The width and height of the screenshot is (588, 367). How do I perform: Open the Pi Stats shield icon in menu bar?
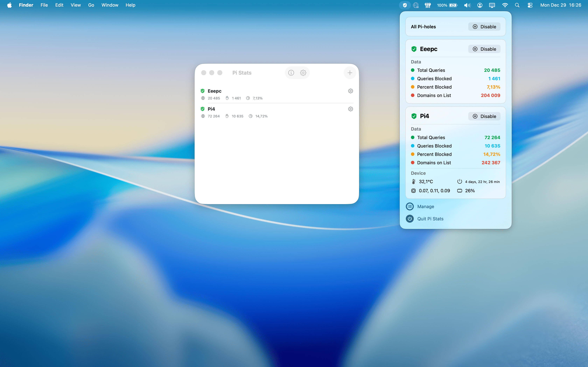coord(405,5)
